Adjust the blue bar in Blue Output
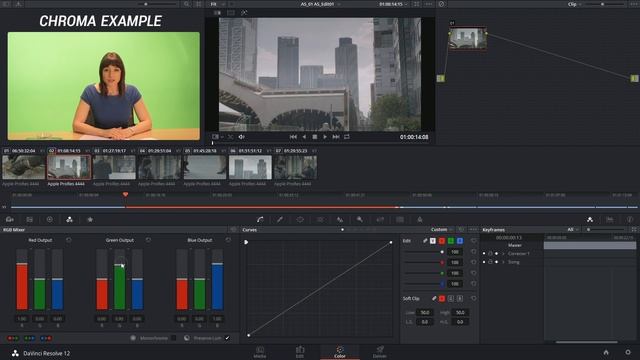640x360 pixels. [x=217, y=286]
